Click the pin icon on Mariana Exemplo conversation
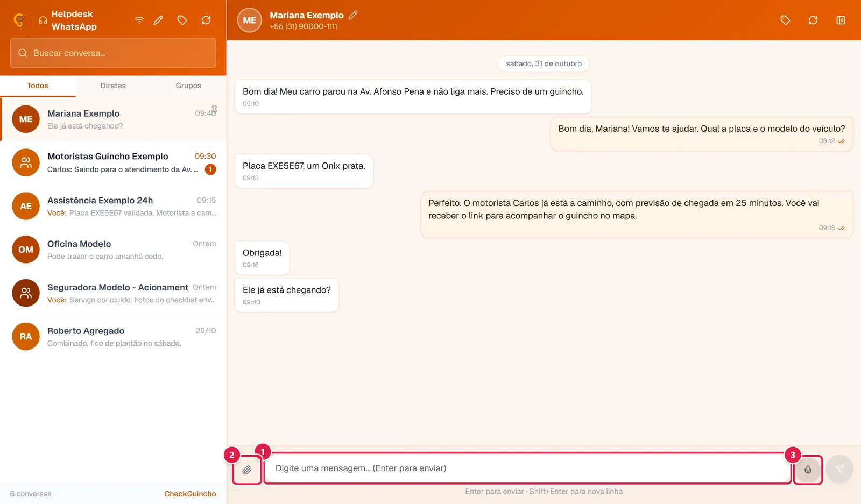Viewport: 861px width, 504px height. (x=214, y=109)
